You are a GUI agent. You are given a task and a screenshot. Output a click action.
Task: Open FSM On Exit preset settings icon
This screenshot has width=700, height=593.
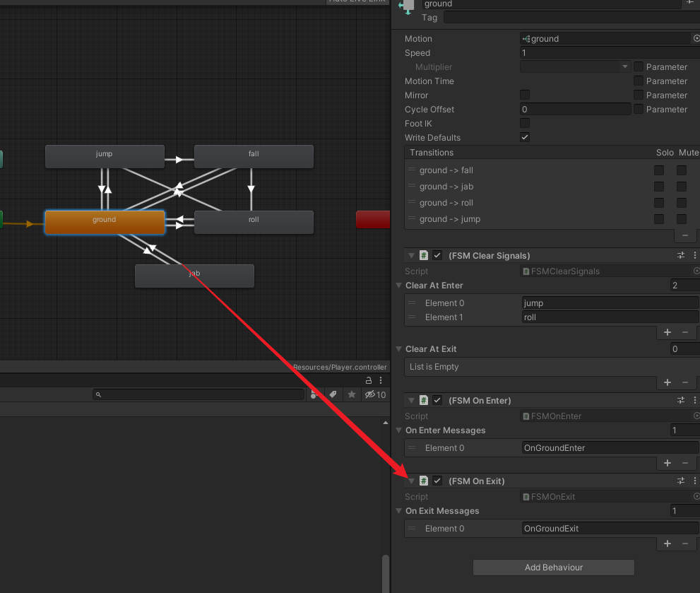[x=681, y=481]
